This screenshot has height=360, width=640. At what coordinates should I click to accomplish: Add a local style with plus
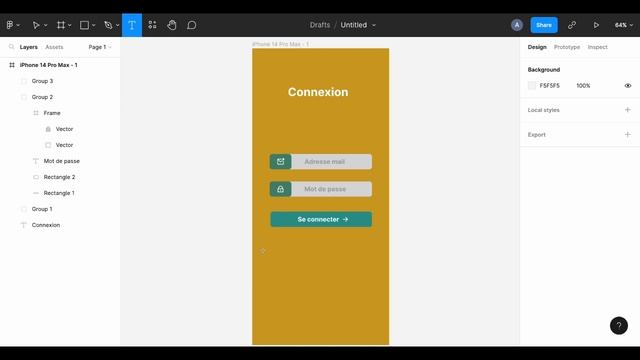coord(628,110)
